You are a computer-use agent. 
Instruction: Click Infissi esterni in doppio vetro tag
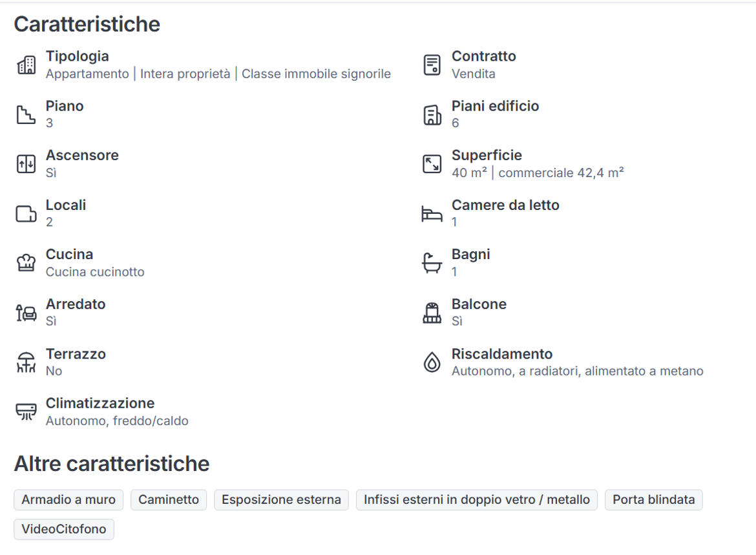pyautogui.click(x=477, y=499)
